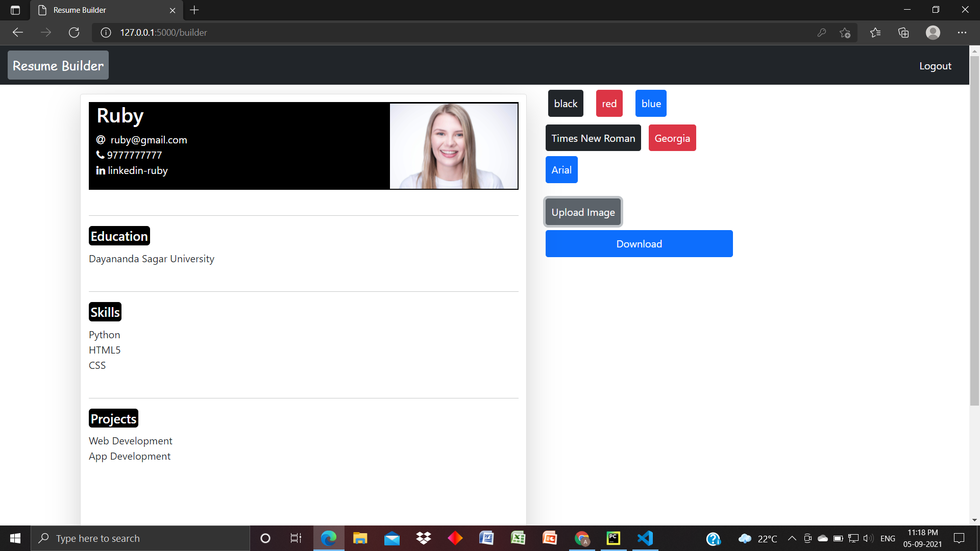Click the Logout link

pyautogui.click(x=935, y=65)
